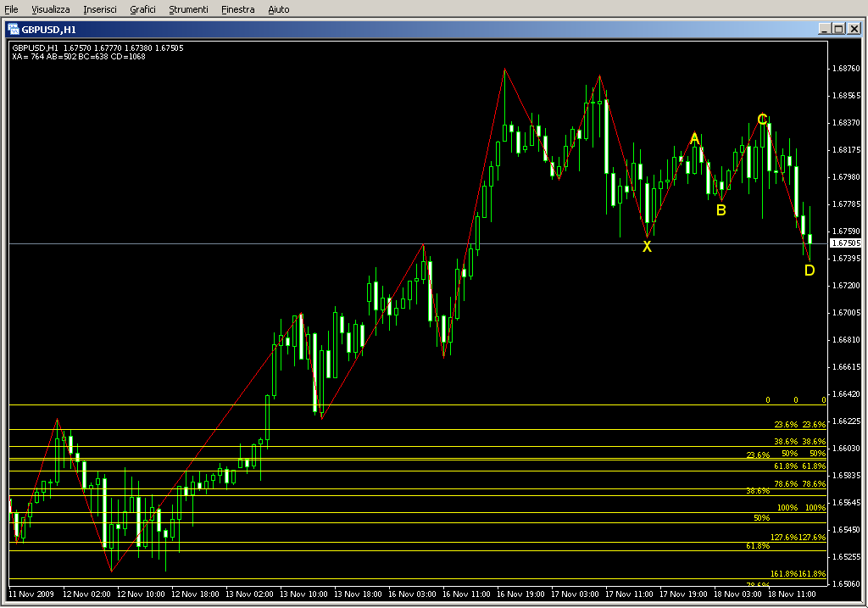868x608 pixels.
Task: Click the 16 Nov 03:00 time label
Action: pos(412,594)
